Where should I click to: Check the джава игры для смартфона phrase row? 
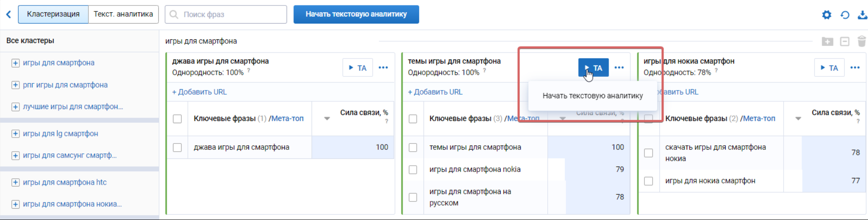point(177,148)
